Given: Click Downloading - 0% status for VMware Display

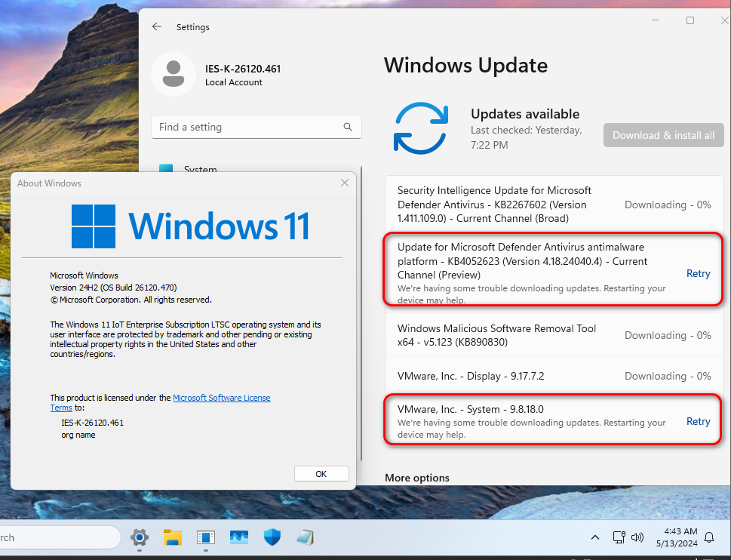Looking at the screenshot, I should coord(668,376).
